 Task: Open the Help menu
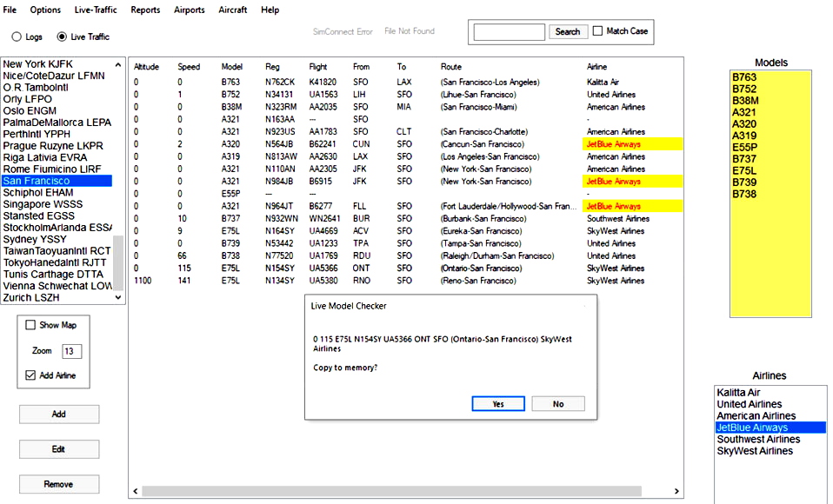point(270,10)
